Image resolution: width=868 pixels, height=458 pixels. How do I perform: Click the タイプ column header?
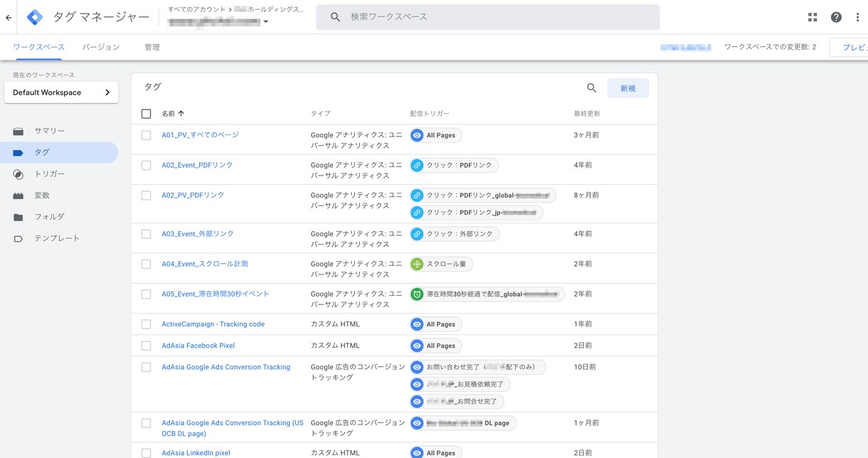tap(320, 114)
